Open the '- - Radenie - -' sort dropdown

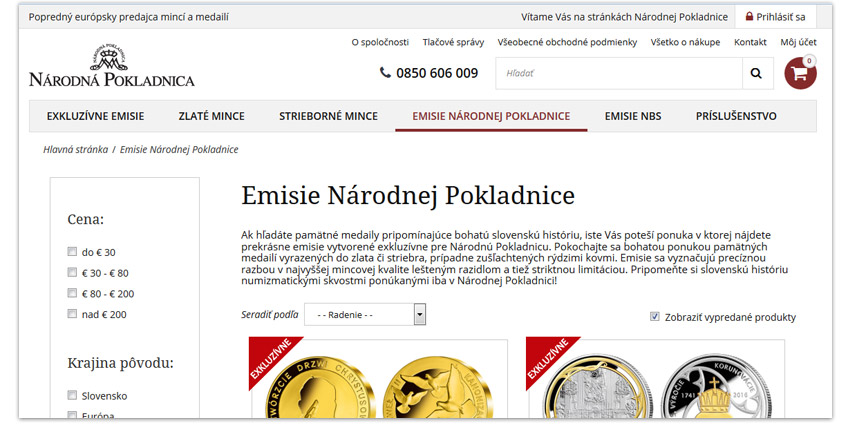[x=365, y=315]
